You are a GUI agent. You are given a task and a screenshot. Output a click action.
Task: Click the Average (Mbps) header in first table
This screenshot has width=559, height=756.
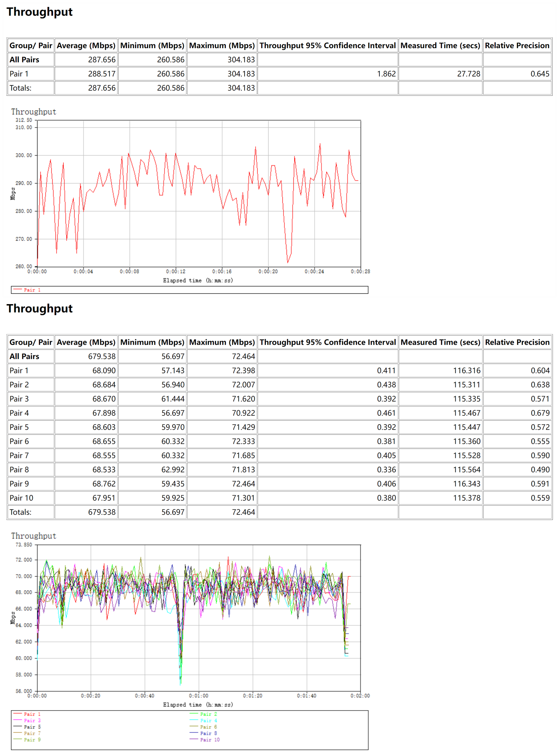[86, 45]
